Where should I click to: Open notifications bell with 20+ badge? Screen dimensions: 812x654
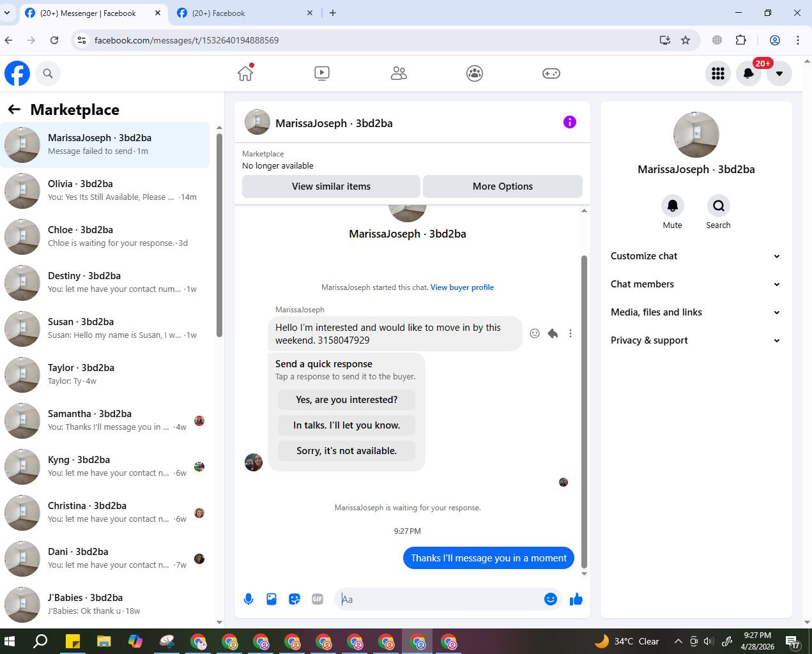tap(749, 73)
